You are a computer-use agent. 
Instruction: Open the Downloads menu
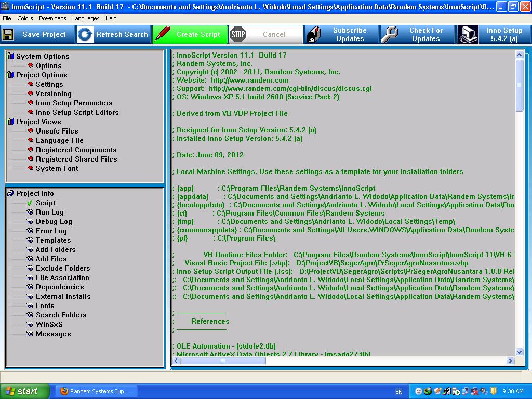point(52,18)
